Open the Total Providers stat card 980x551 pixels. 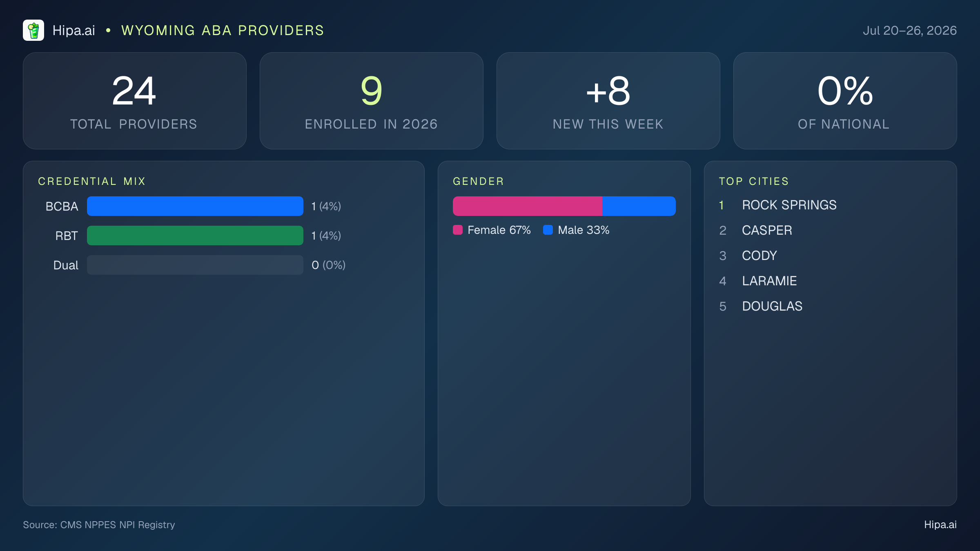[x=135, y=101]
